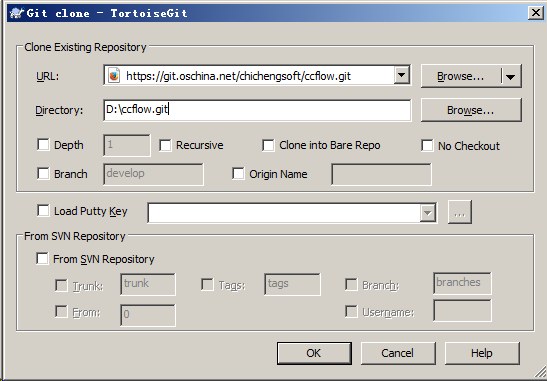The image size is (547, 381).
Task: Click the trunk text field
Action: pos(148,284)
